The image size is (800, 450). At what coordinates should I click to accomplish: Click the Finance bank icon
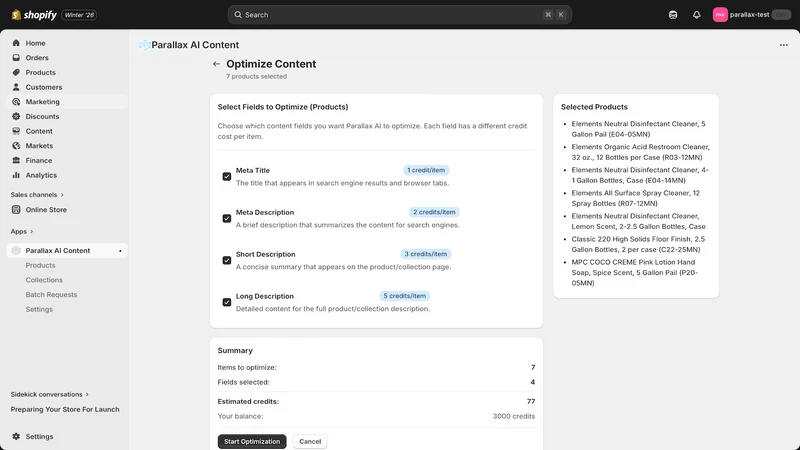pyautogui.click(x=16, y=160)
